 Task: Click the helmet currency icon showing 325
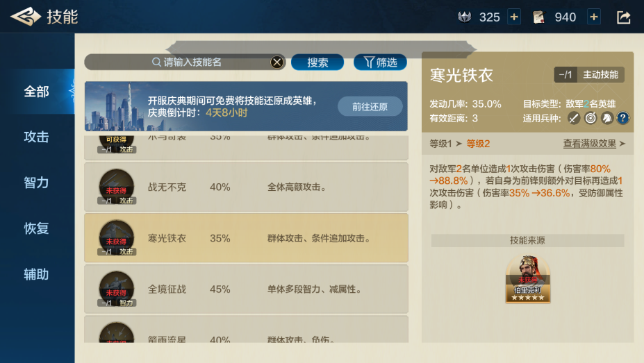(465, 17)
